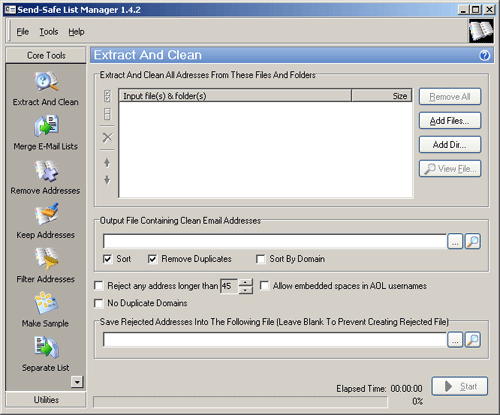Click the Remove All button

450,97
